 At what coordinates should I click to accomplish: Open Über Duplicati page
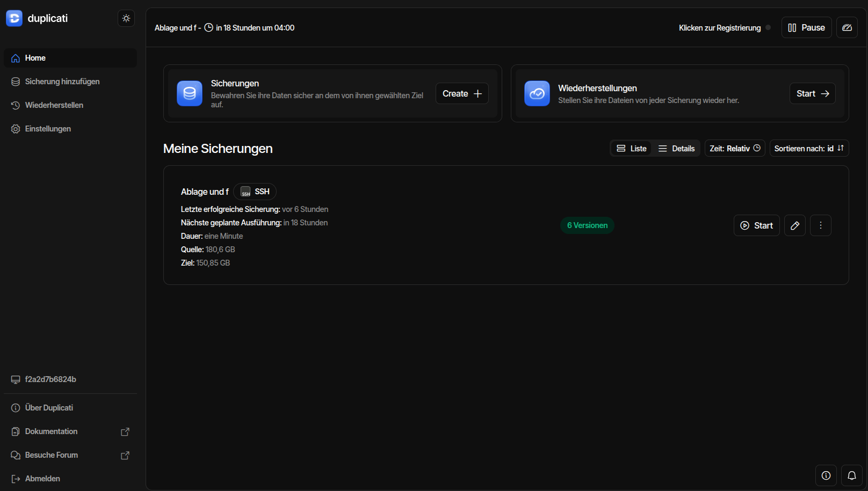click(x=70, y=408)
